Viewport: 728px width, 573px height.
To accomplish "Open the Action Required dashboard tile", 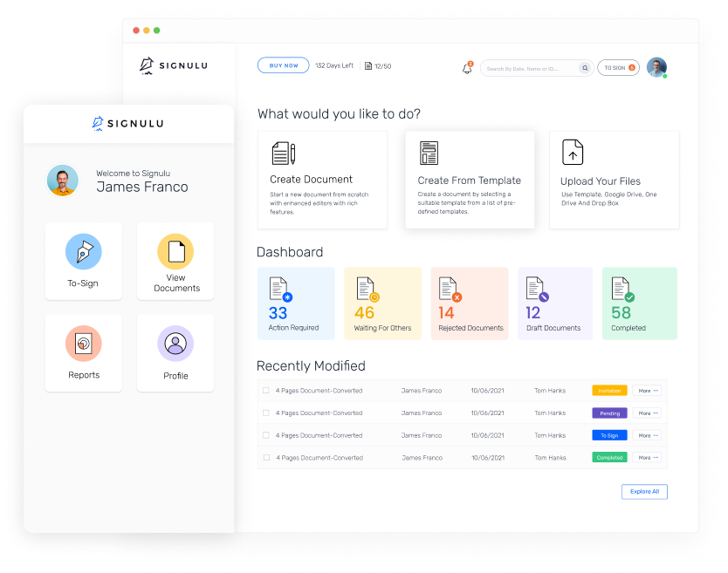I will [x=295, y=304].
